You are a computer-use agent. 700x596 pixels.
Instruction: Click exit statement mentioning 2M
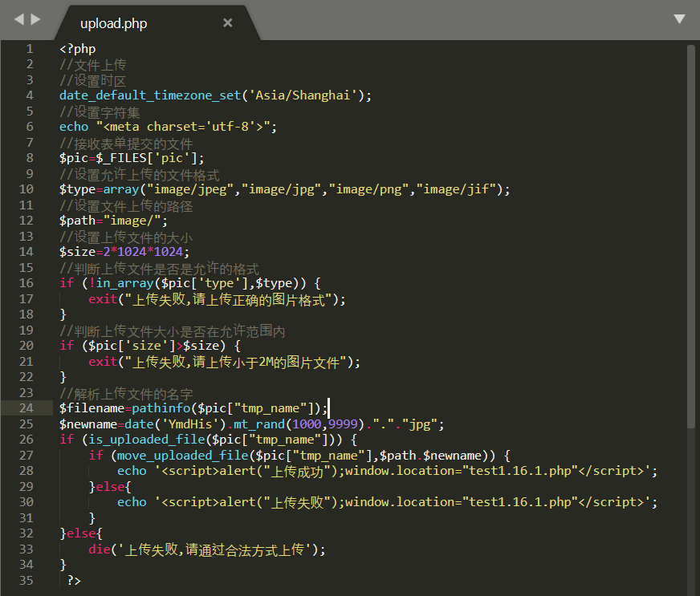pos(224,361)
